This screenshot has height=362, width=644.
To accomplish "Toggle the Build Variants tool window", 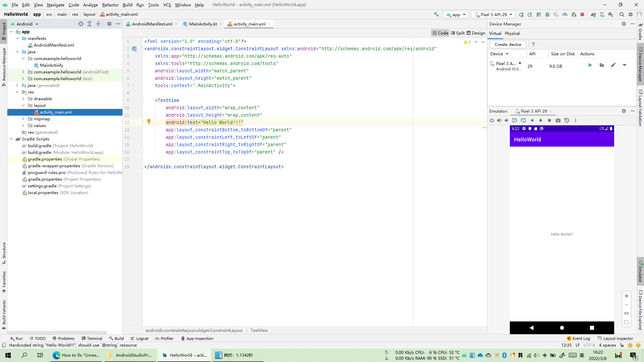I will (x=4, y=314).
